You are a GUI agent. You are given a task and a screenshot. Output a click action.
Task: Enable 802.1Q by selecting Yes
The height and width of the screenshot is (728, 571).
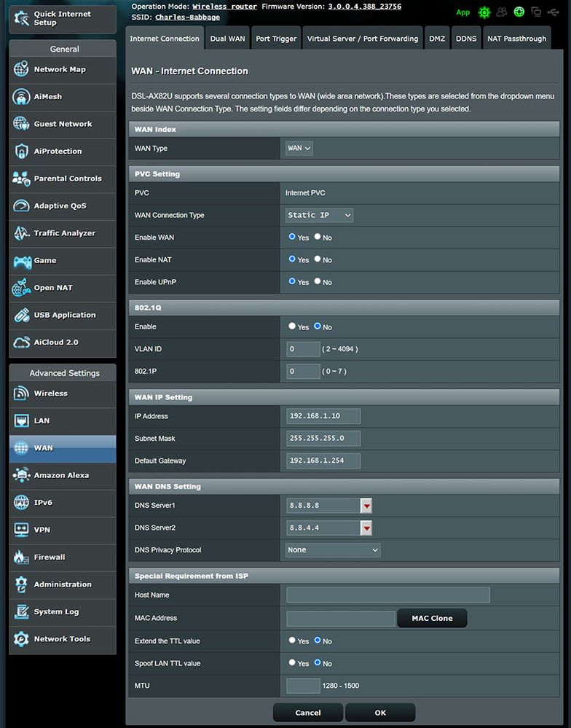click(x=292, y=326)
